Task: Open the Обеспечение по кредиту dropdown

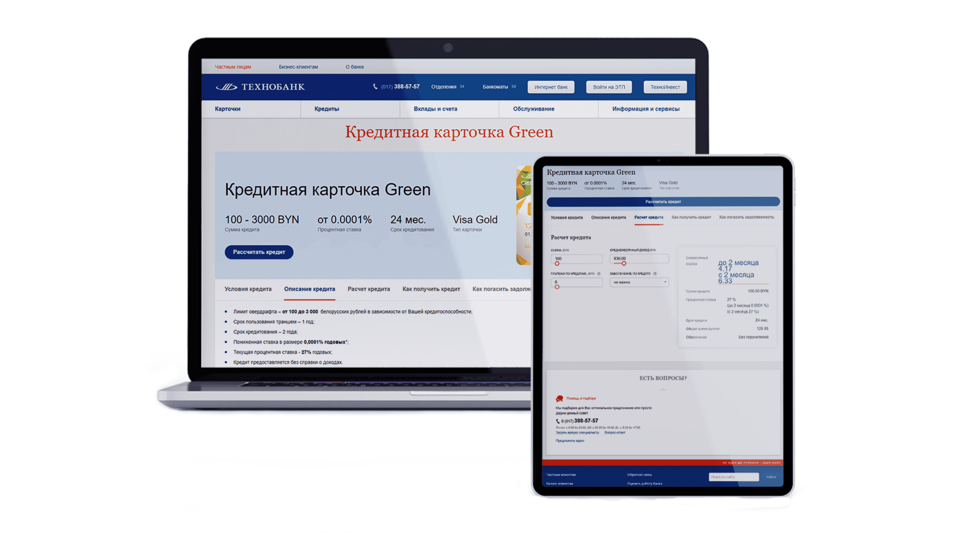Action: click(639, 282)
